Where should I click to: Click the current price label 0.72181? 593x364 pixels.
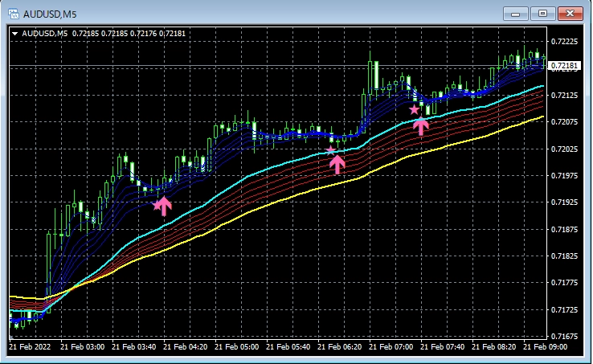566,65
